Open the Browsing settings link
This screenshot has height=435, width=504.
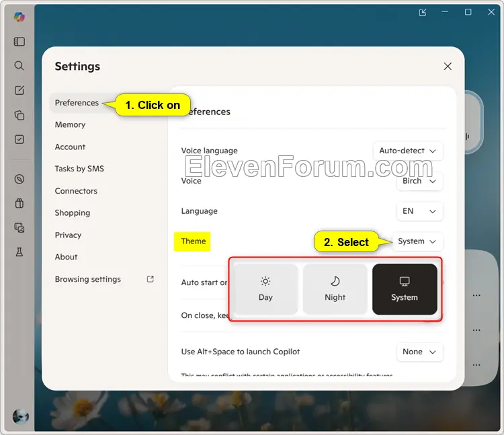pyautogui.click(x=104, y=279)
